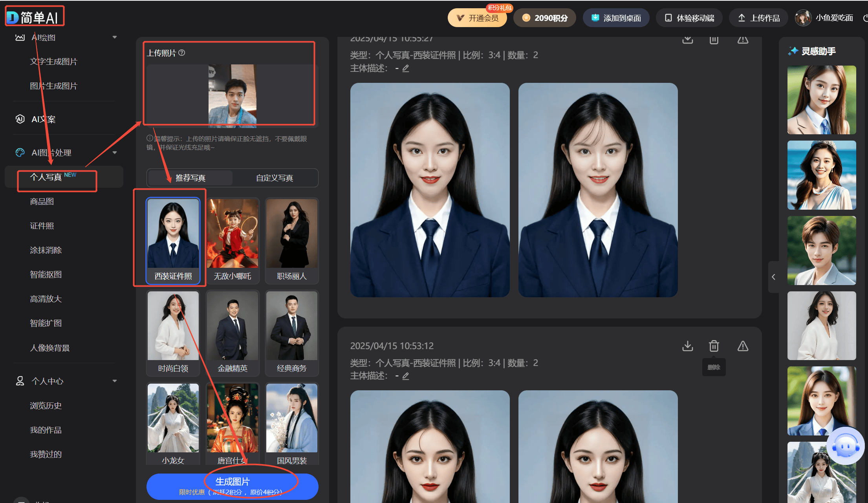
Task: Collapse the 个人中心 section arrow
Action: point(115,381)
